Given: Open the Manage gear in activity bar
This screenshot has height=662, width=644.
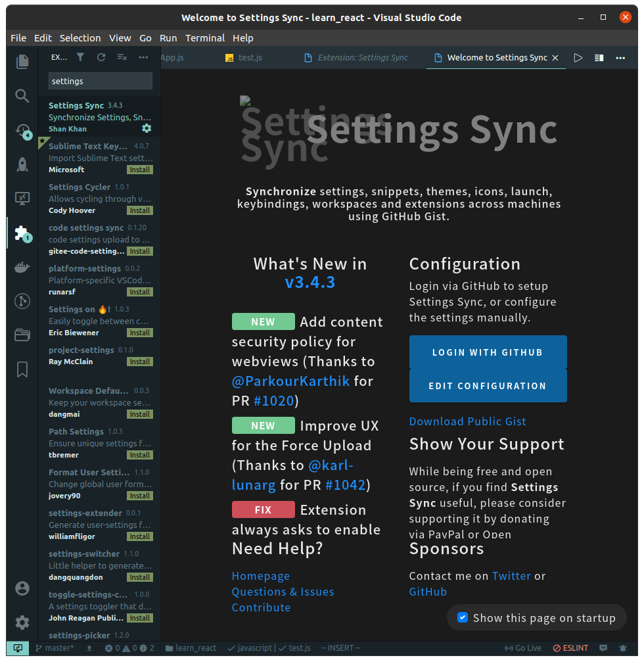Looking at the screenshot, I should click(x=22, y=623).
